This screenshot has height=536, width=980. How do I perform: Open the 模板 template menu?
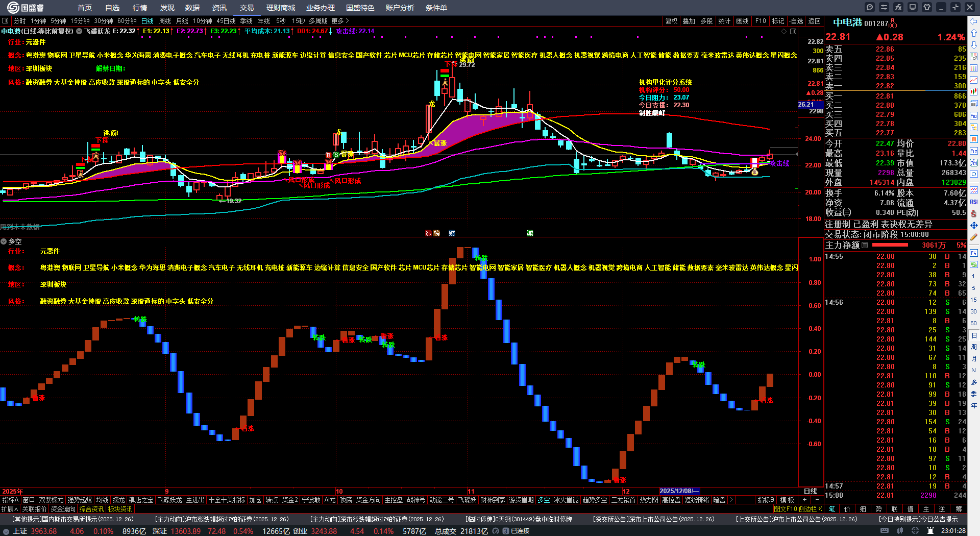pos(787,500)
